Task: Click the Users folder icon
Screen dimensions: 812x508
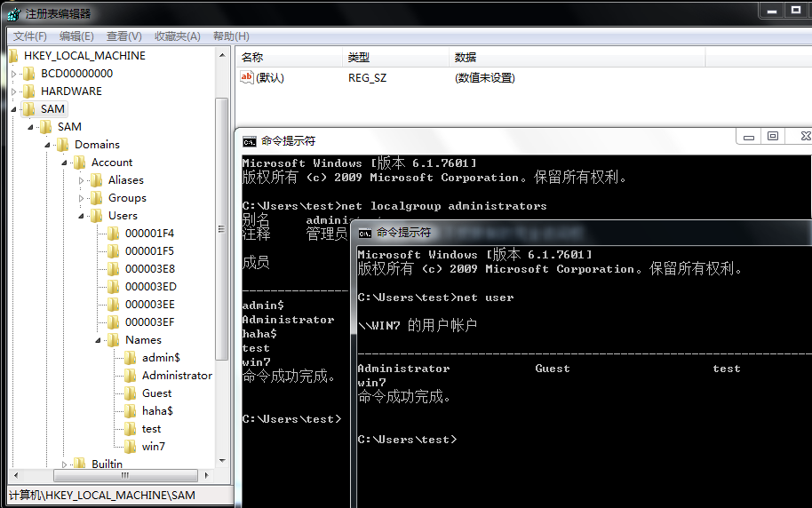Action: point(96,216)
